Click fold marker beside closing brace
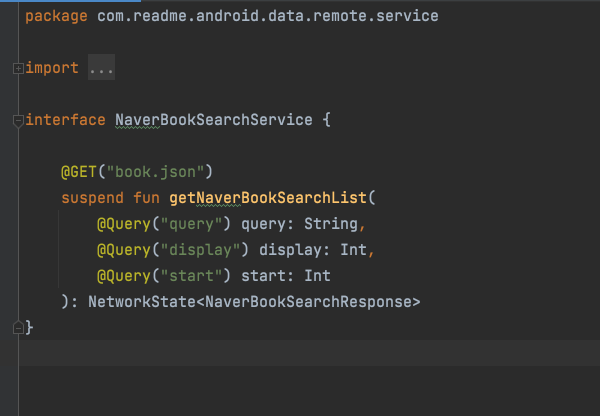The height and width of the screenshot is (416, 600). click(18, 327)
